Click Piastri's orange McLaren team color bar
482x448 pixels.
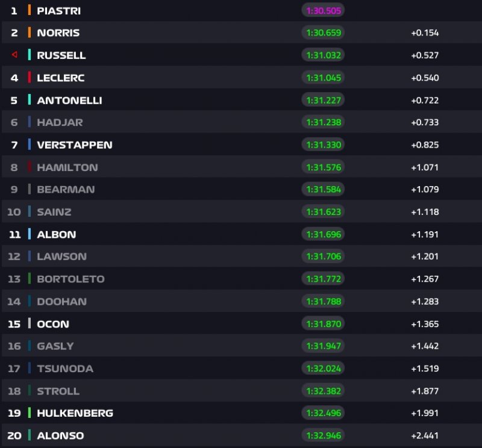pos(29,10)
